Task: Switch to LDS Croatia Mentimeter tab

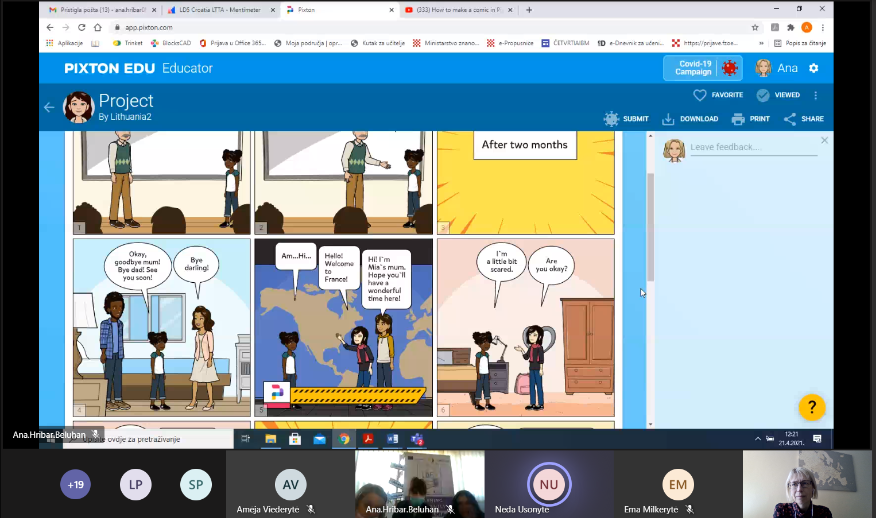Action: pyautogui.click(x=219, y=9)
